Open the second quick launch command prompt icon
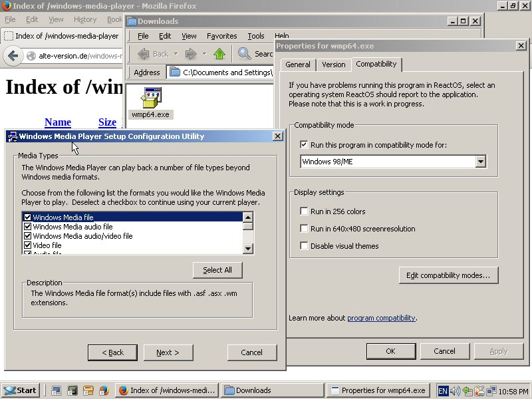The width and height of the screenshot is (532, 399). (72, 390)
